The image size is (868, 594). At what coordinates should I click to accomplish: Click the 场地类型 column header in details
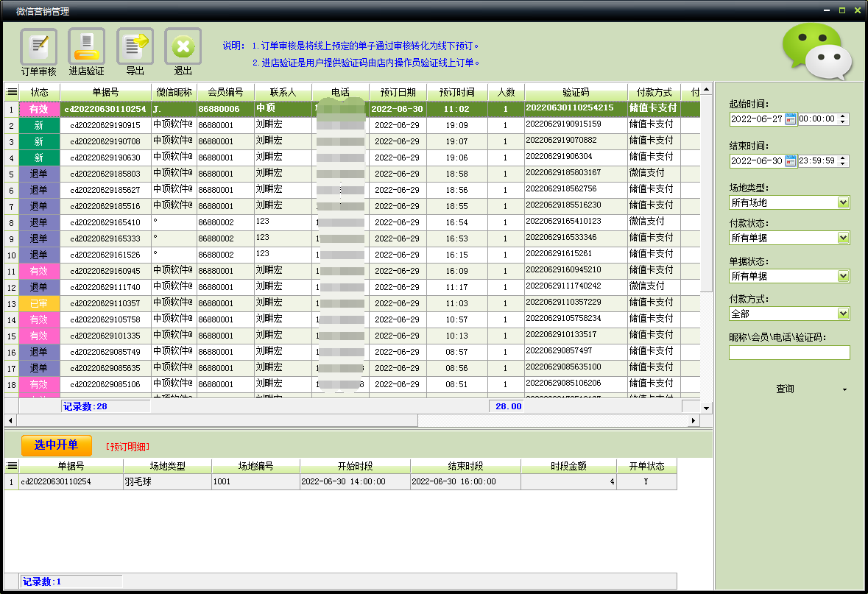point(167,466)
